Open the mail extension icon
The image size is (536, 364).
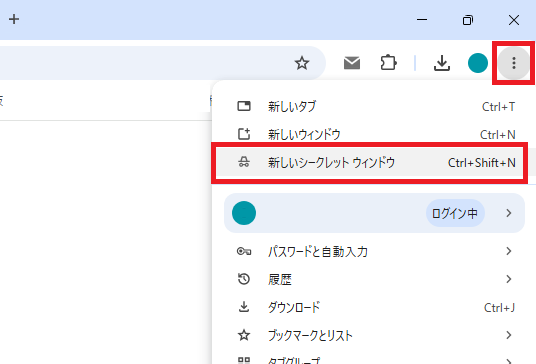point(352,63)
